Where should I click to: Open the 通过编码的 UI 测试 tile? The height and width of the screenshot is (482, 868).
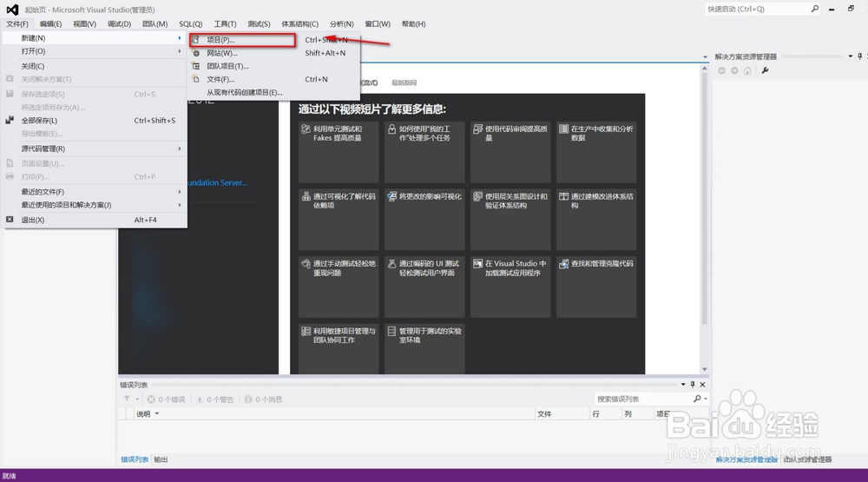click(x=424, y=287)
